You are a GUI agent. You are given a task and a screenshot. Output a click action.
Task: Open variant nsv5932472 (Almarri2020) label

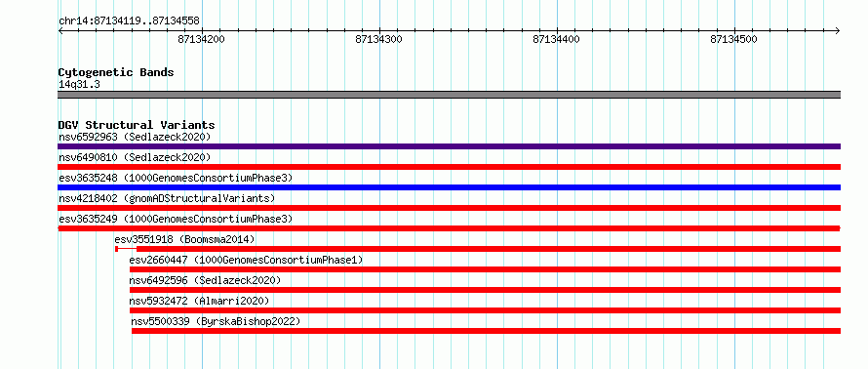click(x=199, y=301)
